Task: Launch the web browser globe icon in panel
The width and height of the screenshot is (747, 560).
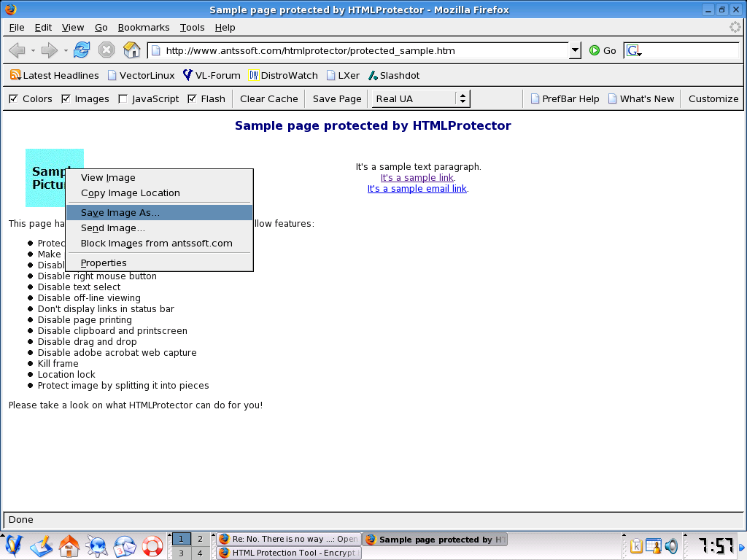Action: point(97,546)
